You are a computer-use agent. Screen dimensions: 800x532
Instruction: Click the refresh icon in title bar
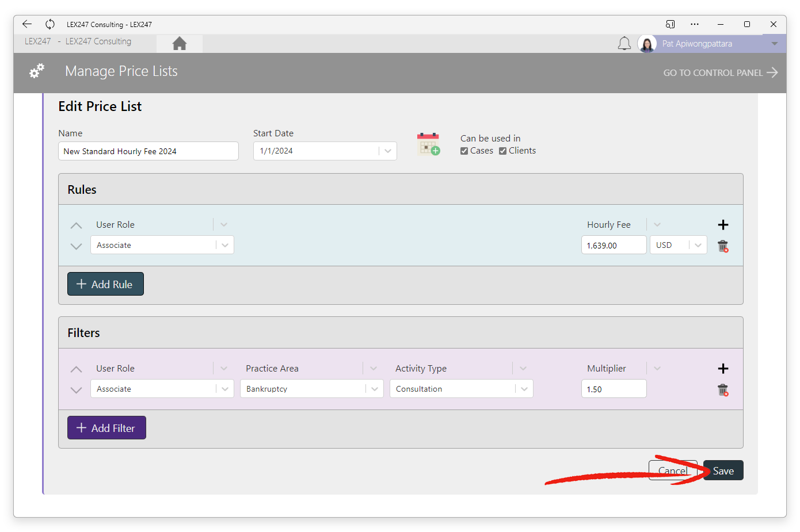pos(50,24)
